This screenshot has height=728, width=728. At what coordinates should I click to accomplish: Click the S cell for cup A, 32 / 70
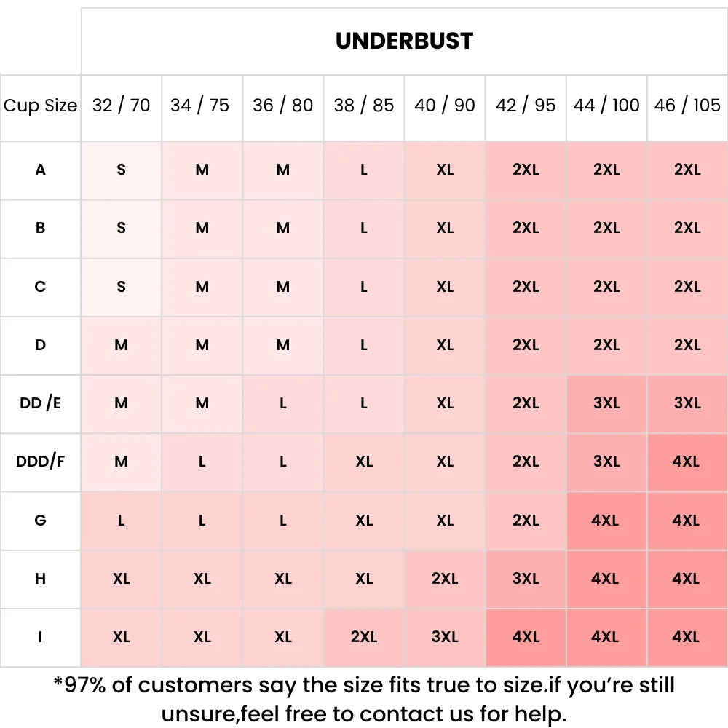[x=121, y=170]
